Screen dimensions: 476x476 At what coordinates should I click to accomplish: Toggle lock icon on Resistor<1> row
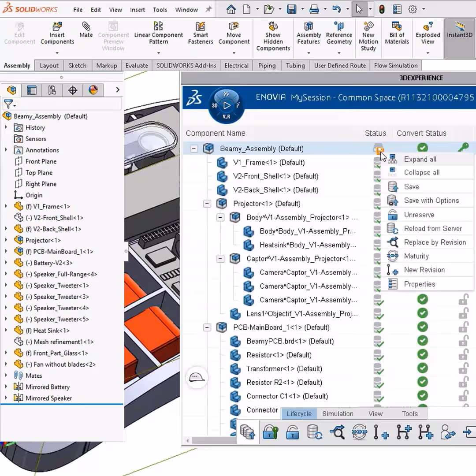[x=463, y=354]
